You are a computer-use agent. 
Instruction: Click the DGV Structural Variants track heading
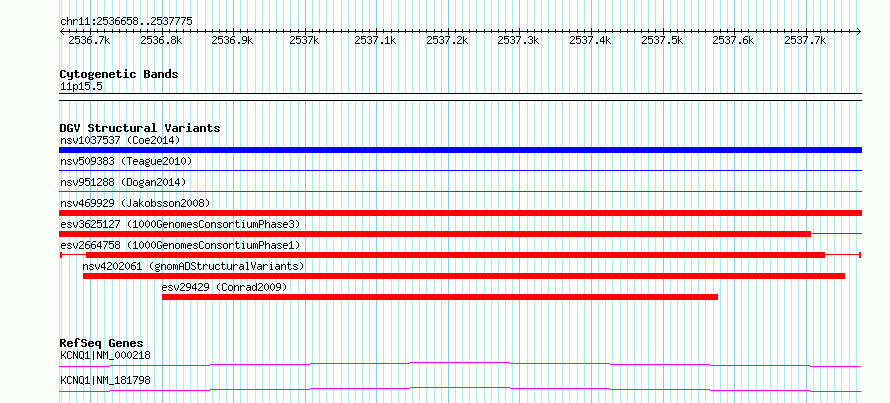[x=140, y=128]
